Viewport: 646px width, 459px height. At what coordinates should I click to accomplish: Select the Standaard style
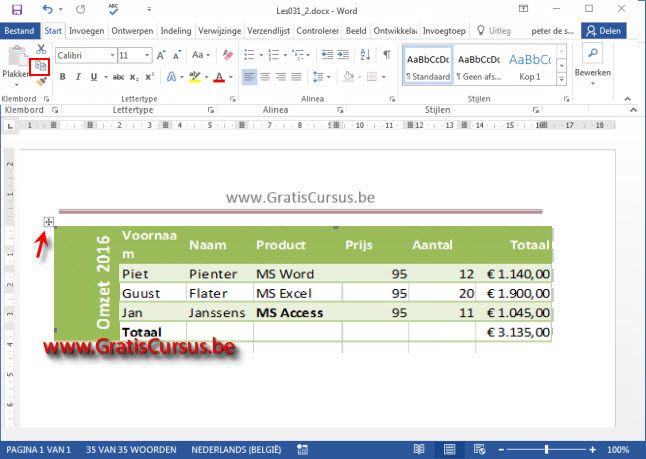(x=428, y=66)
